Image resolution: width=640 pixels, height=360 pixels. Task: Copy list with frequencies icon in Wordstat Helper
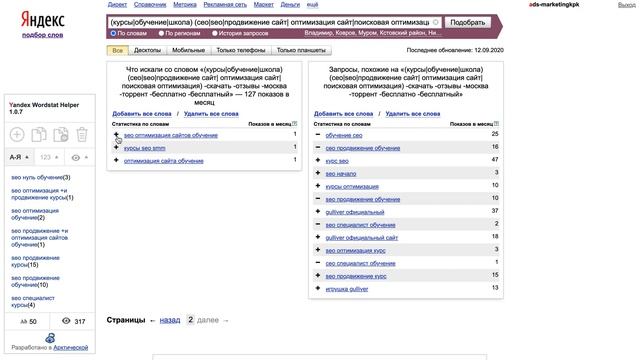point(60,135)
